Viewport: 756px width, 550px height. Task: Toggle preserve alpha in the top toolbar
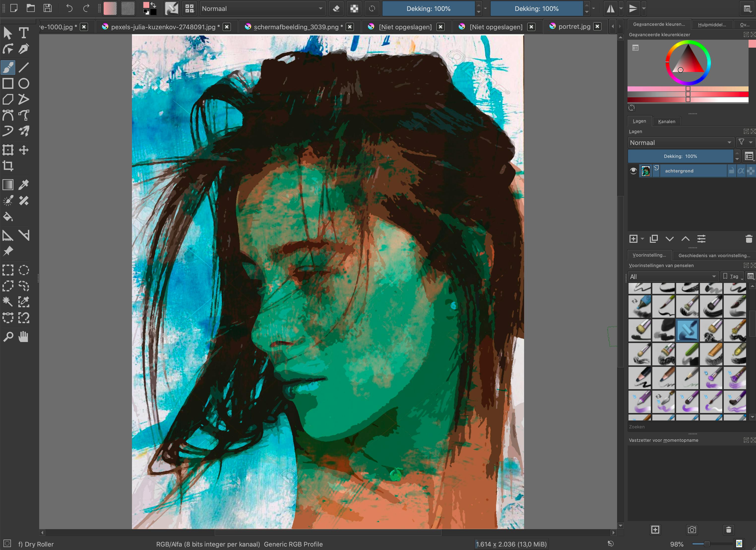coord(354,9)
